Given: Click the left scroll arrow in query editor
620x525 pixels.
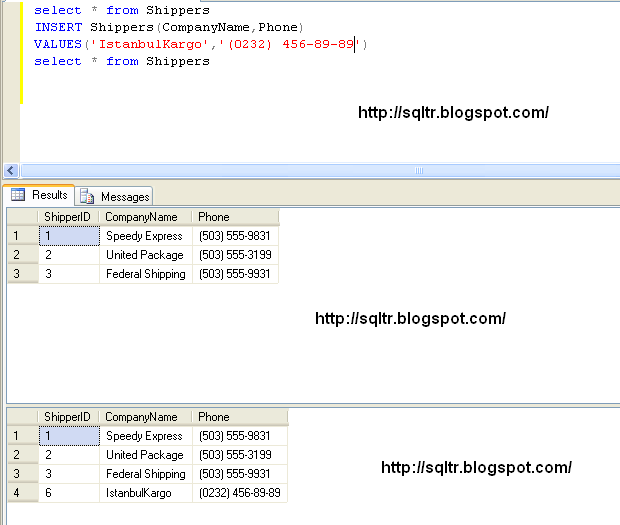Looking at the screenshot, I should [x=11, y=171].
